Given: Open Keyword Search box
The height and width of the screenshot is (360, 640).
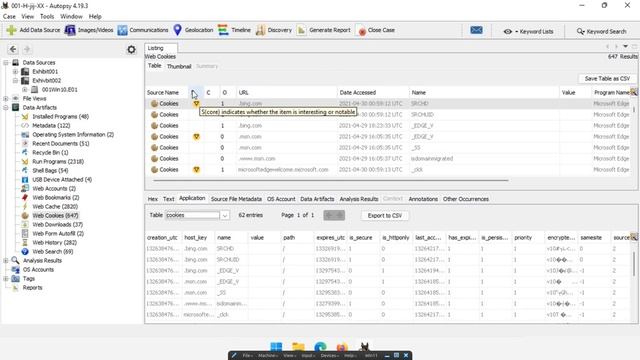Looking at the screenshot, I should [601, 31].
